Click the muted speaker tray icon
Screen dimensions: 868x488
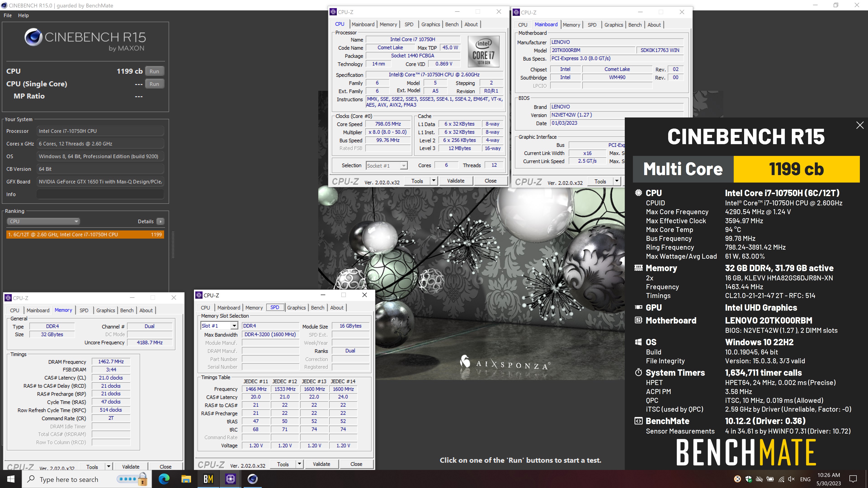792,479
